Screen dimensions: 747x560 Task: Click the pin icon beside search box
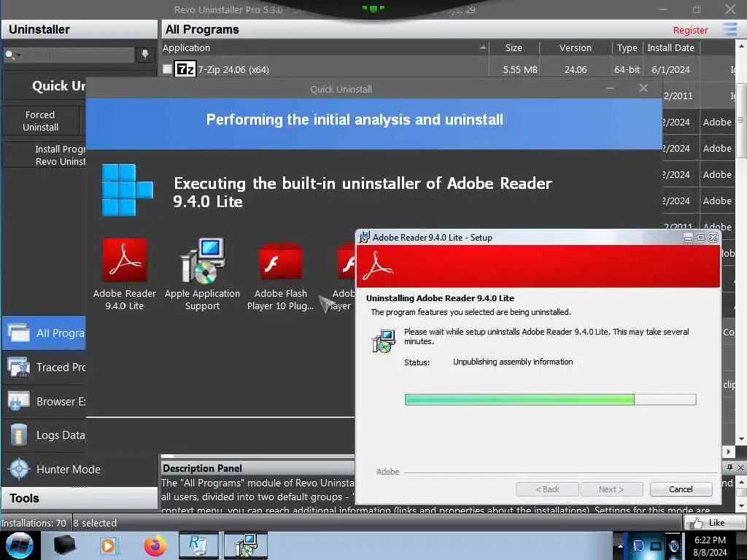click(145, 54)
